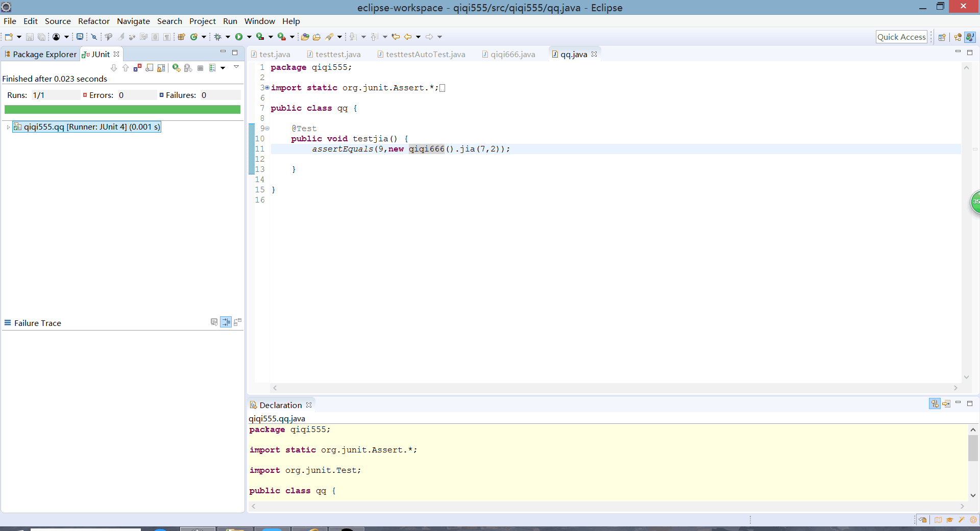Click the Debug bug icon
The width and height of the screenshot is (980, 531).
tap(217, 37)
